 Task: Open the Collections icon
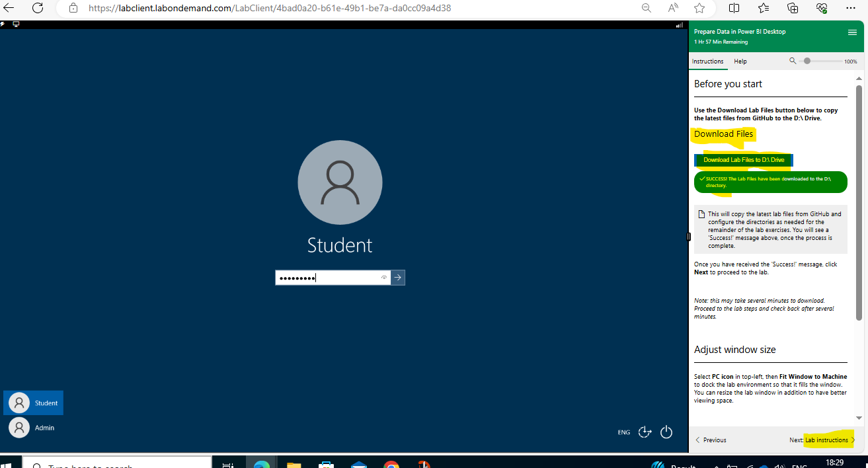(793, 9)
